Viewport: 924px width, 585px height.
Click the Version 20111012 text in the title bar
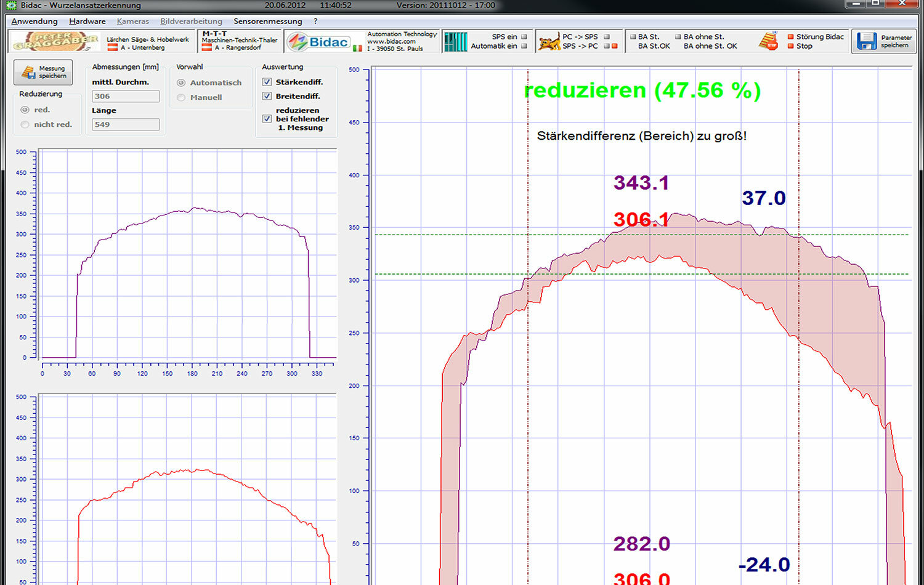tap(446, 5)
